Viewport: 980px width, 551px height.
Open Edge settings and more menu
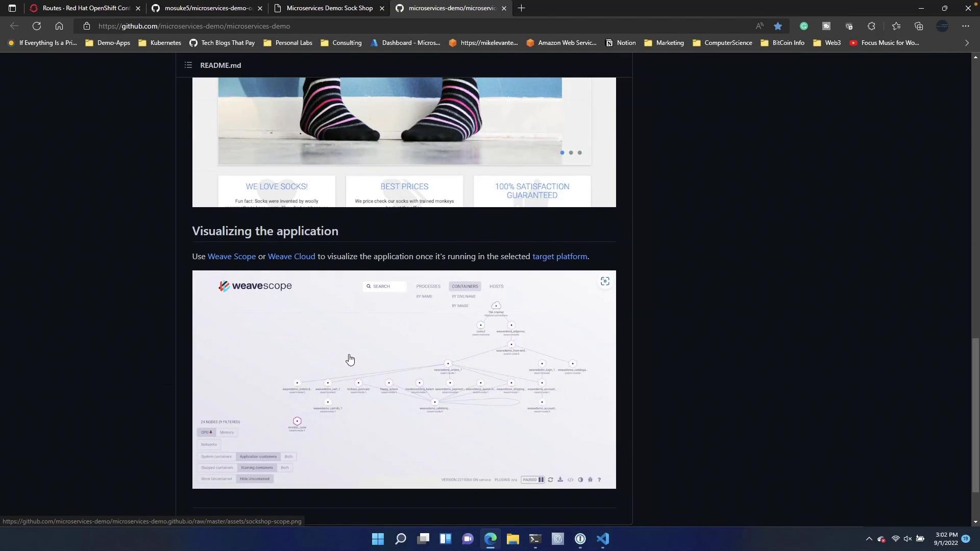point(966,26)
